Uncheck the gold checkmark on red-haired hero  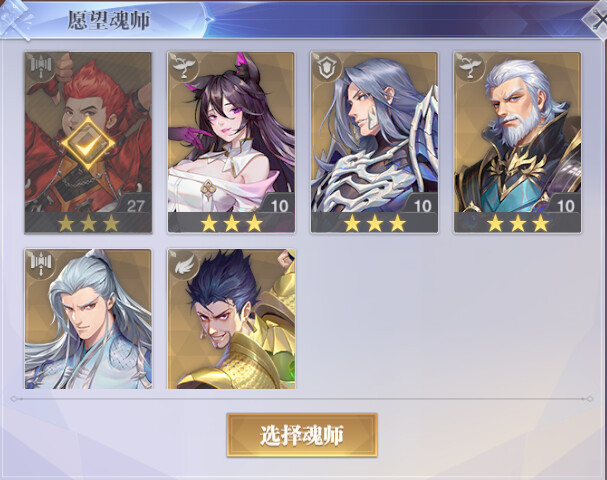coord(88,144)
